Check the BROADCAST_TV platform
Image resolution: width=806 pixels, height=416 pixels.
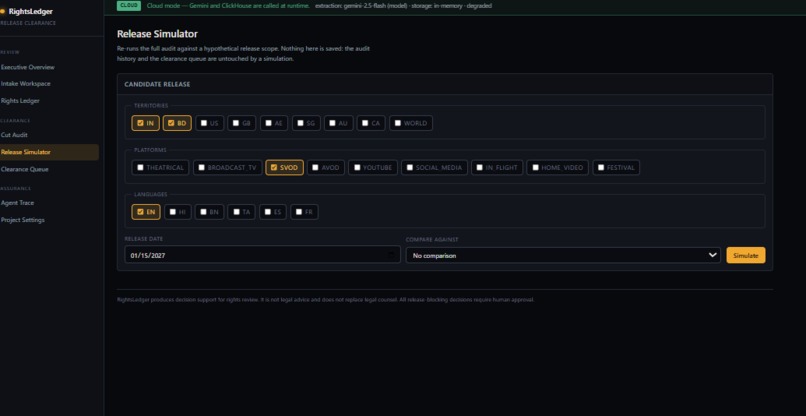[202, 168]
